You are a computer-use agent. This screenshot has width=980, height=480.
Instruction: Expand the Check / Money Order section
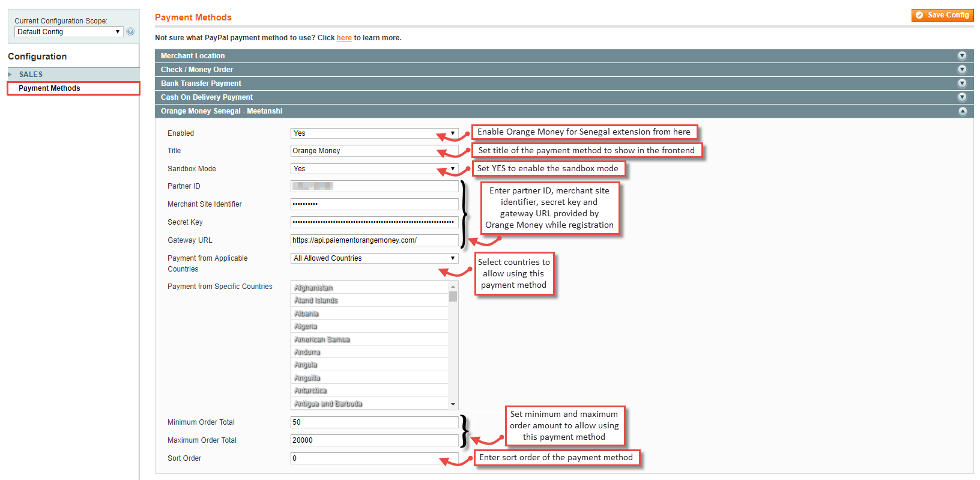[x=564, y=70]
